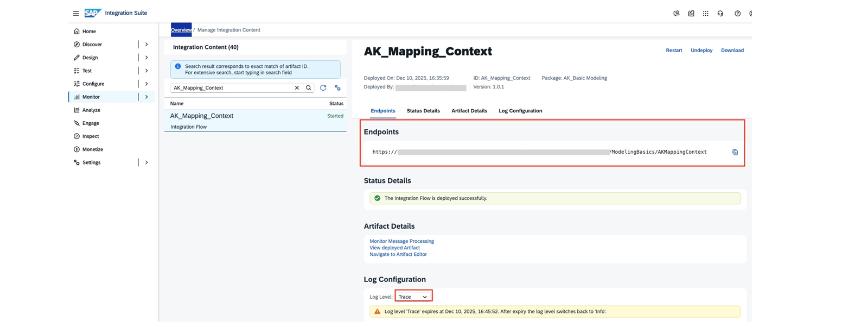868x327 pixels.
Task: Switch to the Status Details tab
Action: pyautogui.click(x=423, y=111)
